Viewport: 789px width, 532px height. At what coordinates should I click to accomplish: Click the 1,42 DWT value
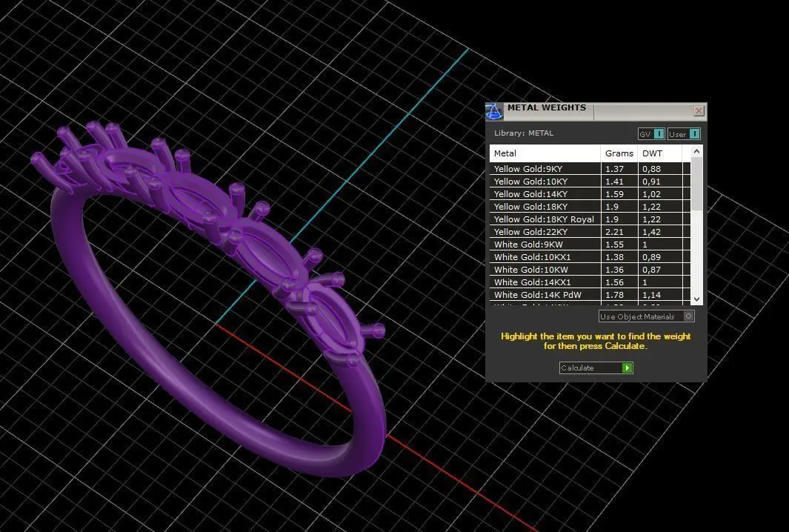(652, 231)
